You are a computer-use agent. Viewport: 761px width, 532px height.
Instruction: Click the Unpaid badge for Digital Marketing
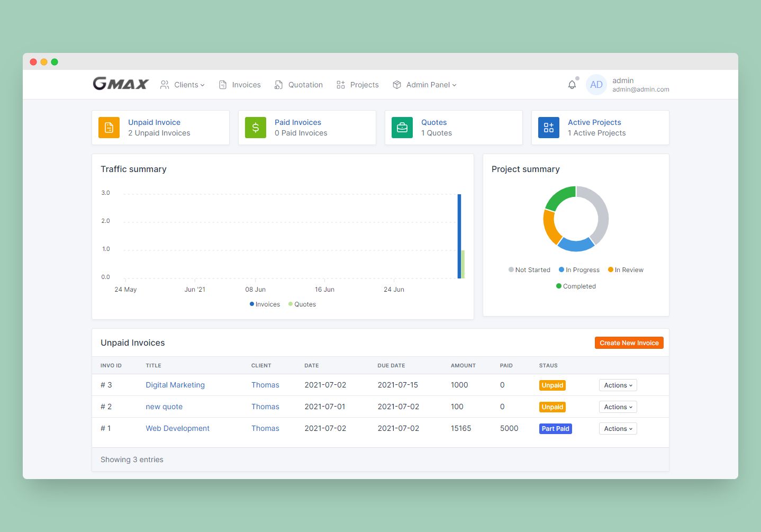pyautogui.click(x=552, y=385)
